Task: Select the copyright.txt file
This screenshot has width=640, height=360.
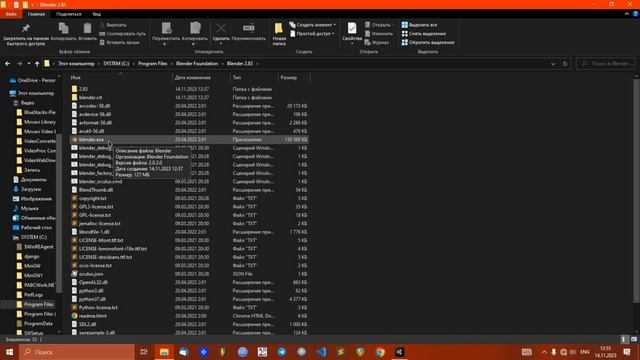Action: [x=93, y=198]
